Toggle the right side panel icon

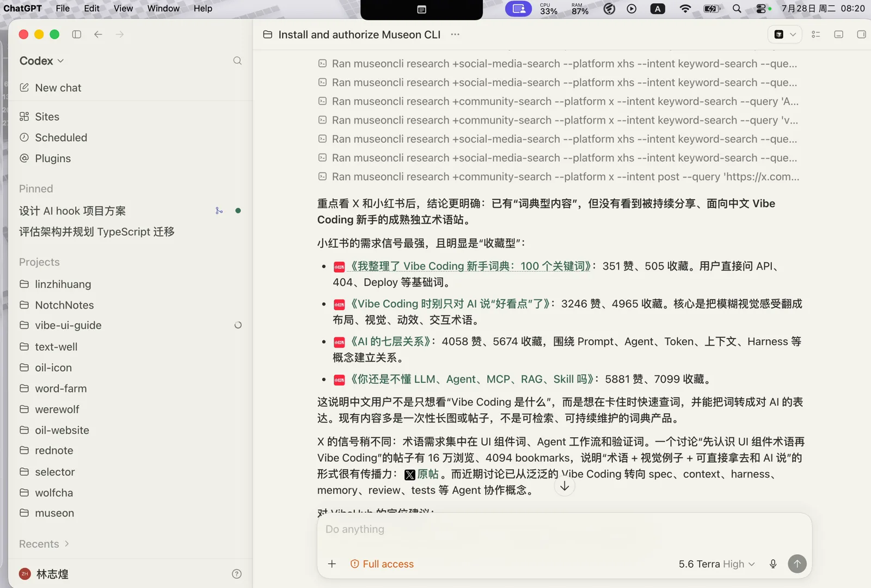point(861,34)
